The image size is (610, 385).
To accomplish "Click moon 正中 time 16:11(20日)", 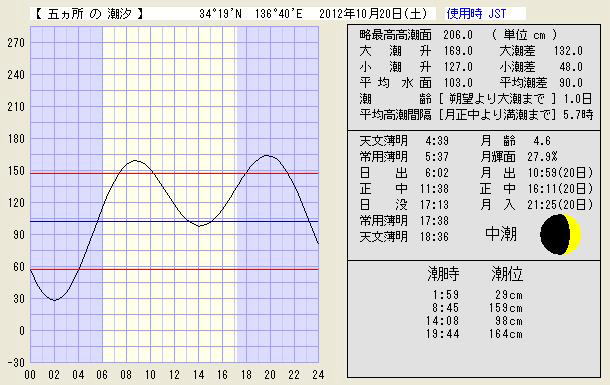I will (560, 189).
